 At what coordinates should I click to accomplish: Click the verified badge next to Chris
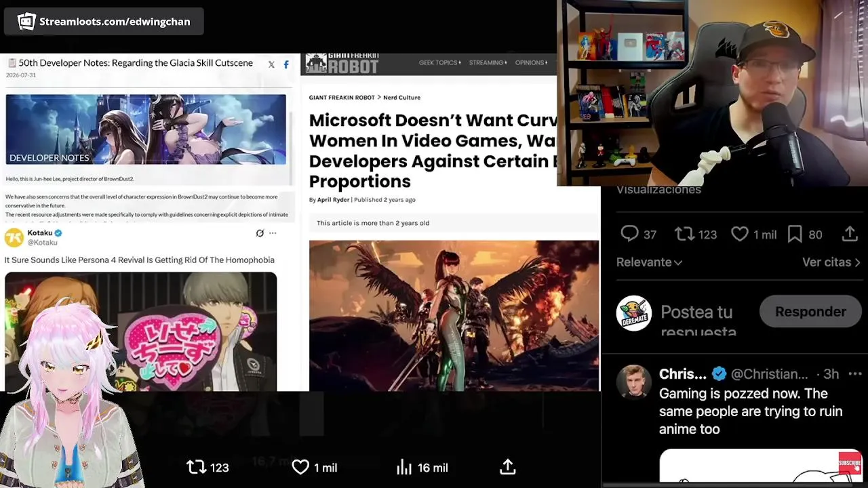pos(719,374)
